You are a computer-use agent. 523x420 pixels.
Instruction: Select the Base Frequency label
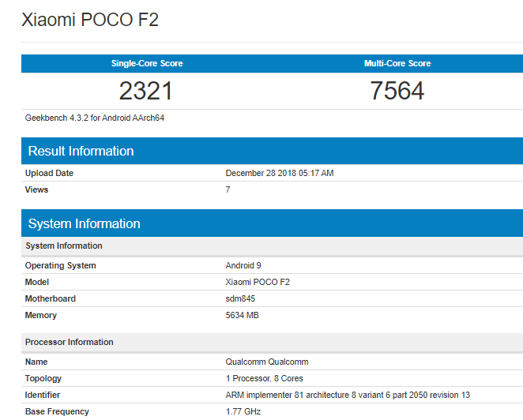click(57, 411)
